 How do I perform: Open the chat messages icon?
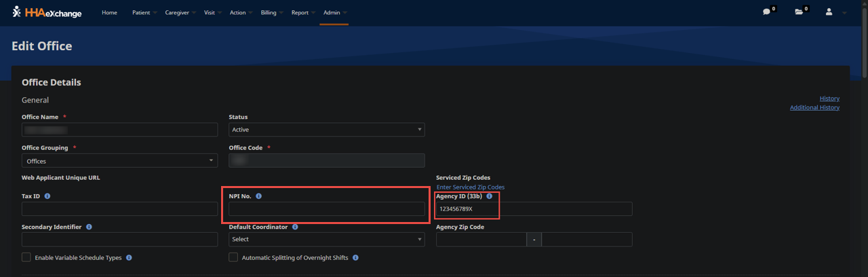(x=766, y=12)
